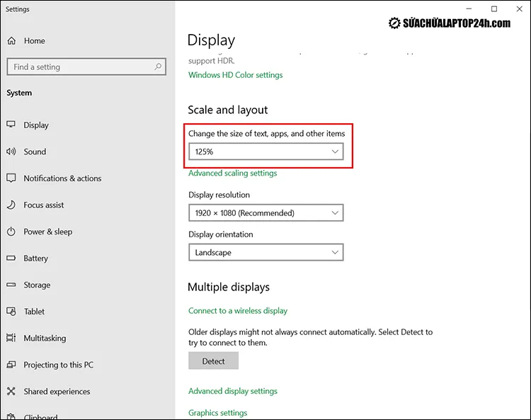531x420 pixels.
Task: Close the Settings window
Action: click(519, 8)
